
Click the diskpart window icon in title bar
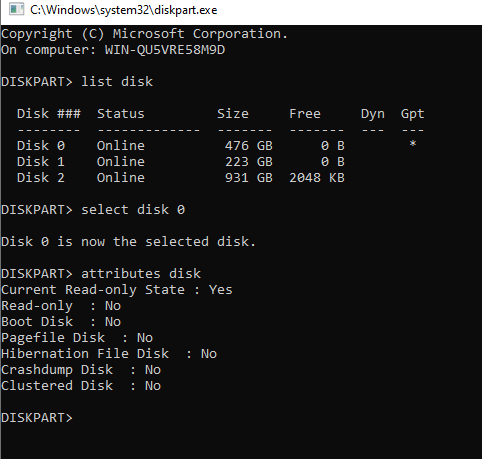point(16,9)
